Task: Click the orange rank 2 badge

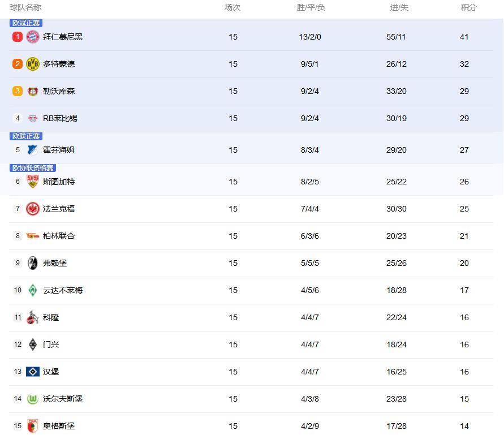Action: (18, 64)
